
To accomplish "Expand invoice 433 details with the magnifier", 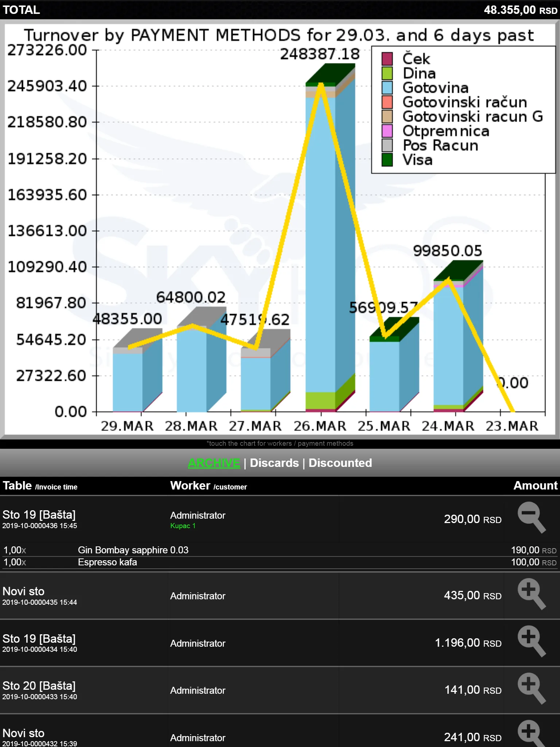I will click(x=532, y=688).
